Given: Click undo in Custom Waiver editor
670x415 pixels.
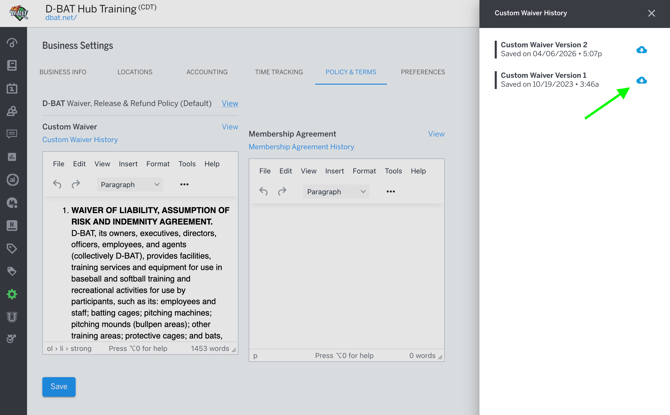Looking at the screenshot, I should pyautogui.click(x=57, y=184).
